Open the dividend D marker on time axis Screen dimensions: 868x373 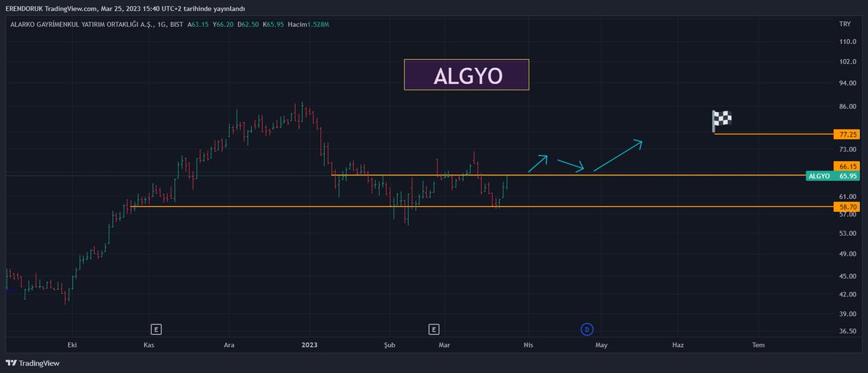tap(587, 329)
